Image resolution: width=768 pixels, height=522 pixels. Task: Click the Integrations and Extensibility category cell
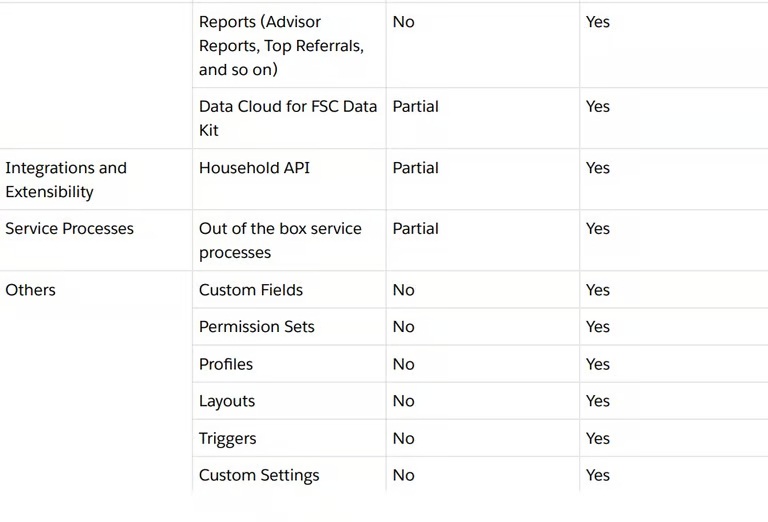click(x=66, y=180)
